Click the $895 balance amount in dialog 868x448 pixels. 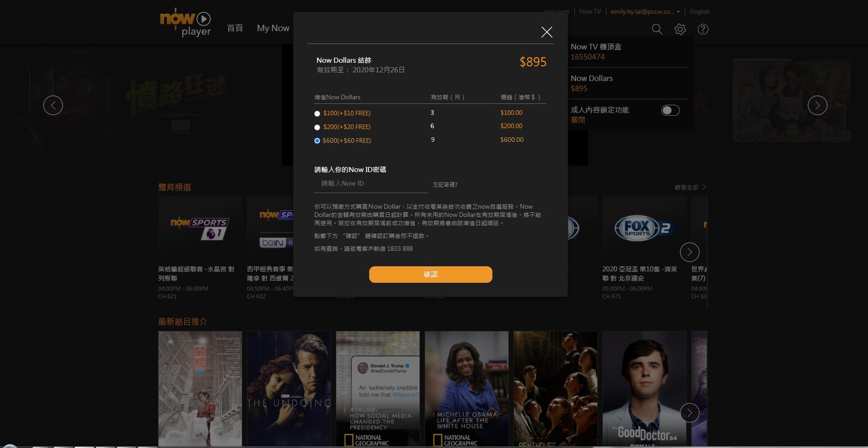tap(533, 62)
